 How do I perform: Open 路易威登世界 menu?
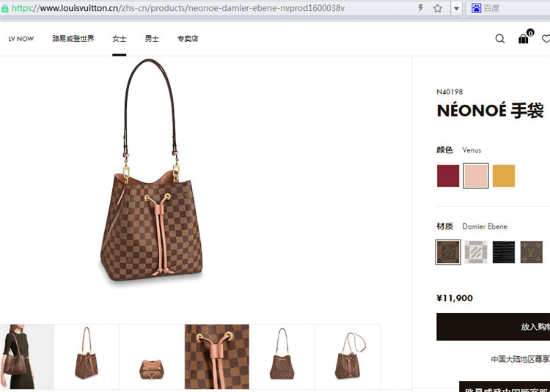(x=73, y=39)
